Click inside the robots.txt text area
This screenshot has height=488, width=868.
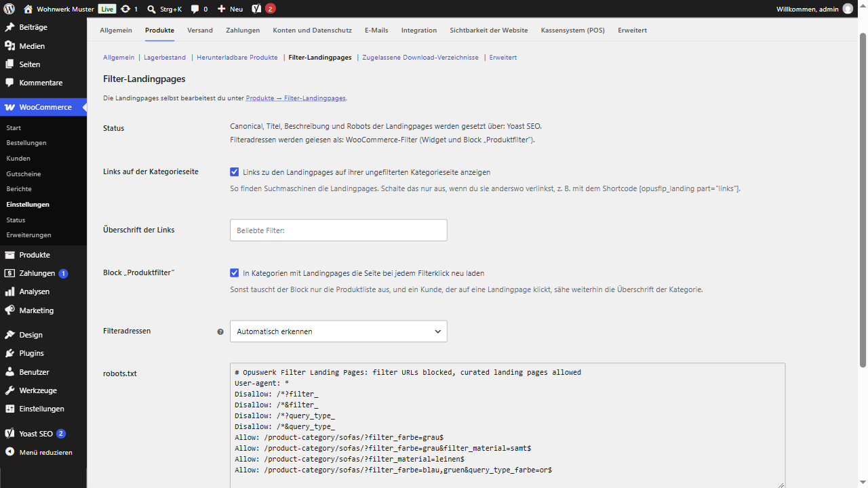(x=507, y=425)
